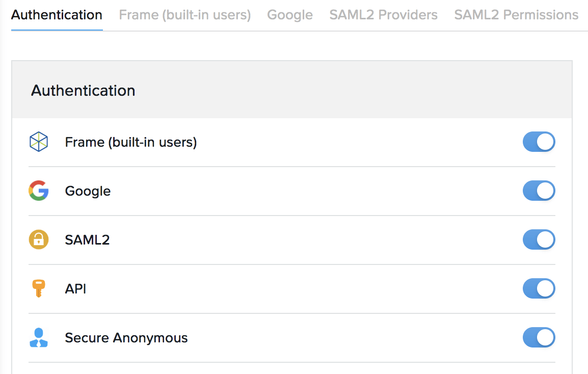Click the API row label text
The height and width of the screenshot is (374, 588).
pyautogui.click(x=76, y=289)
